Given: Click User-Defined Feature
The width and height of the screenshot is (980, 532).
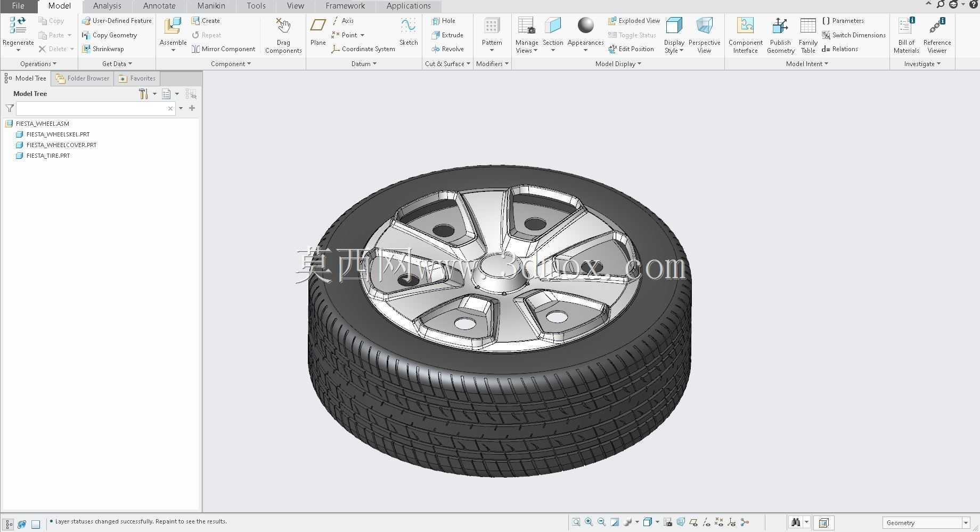Looking at the screenshot, I should [117, 21].
